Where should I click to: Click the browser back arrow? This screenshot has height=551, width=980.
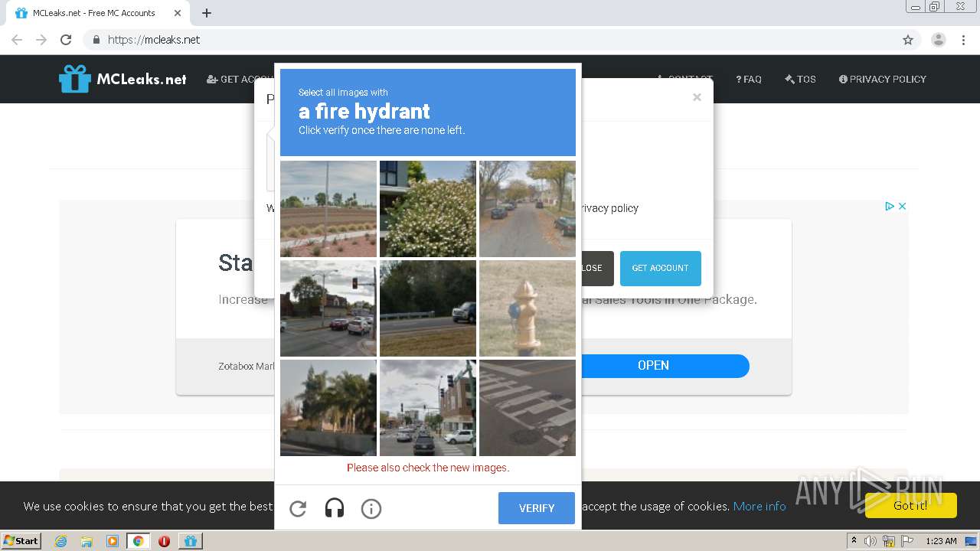point(17,40)
